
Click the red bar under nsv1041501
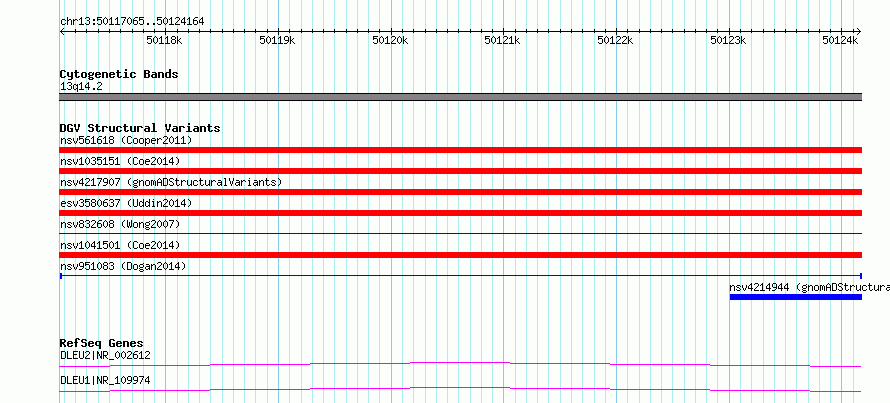pyautogui.click(x=461, y=255)
